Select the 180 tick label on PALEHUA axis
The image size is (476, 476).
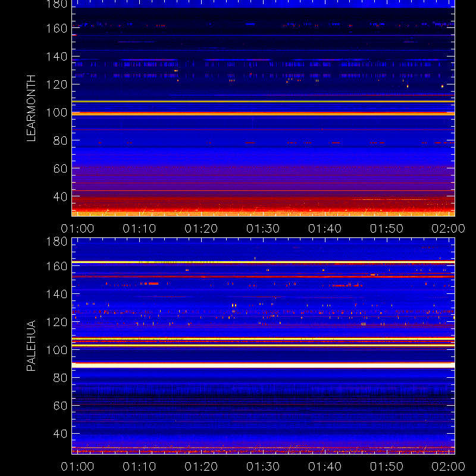pos(57,242)
